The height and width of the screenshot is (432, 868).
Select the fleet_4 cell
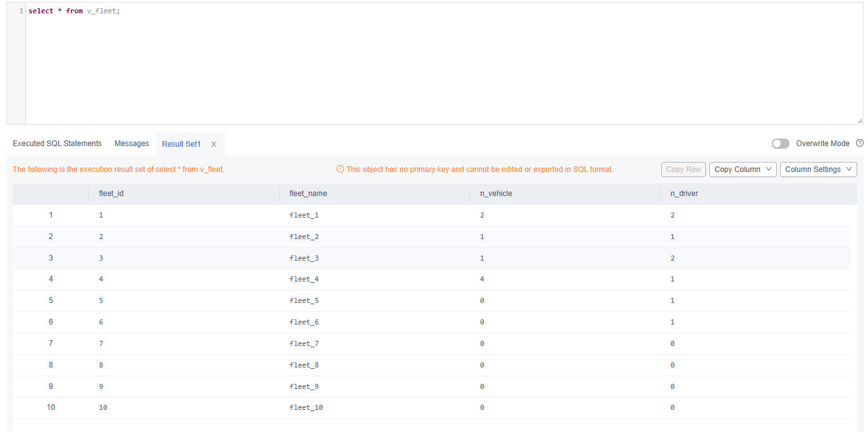(304, 279)
